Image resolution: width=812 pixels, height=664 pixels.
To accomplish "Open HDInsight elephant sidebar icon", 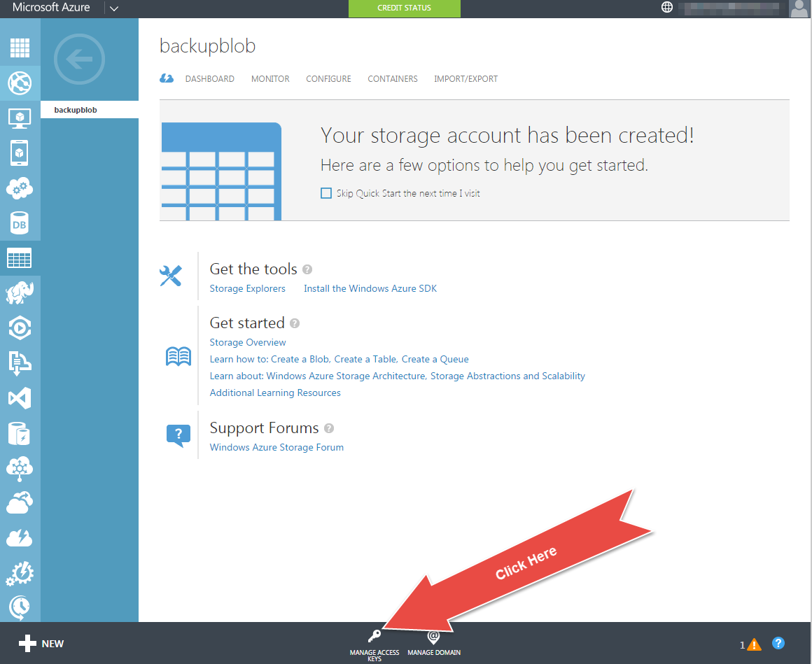I will [20, 293].
